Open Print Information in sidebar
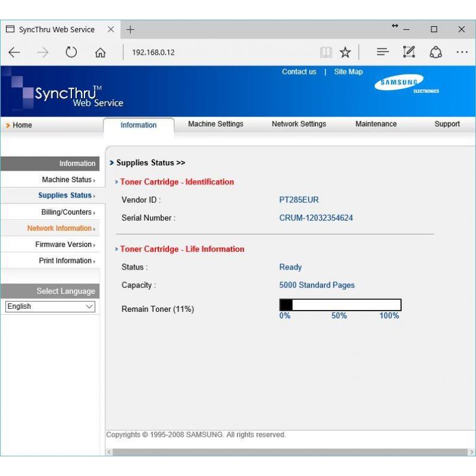Screen dimensions: 476x476 click(x=65, y=261)
